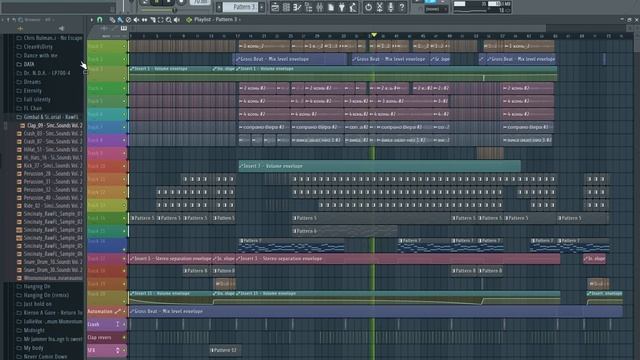Click the undo arrow icon in Browser header
Screen dimensions: 640x360
[14, 20]
